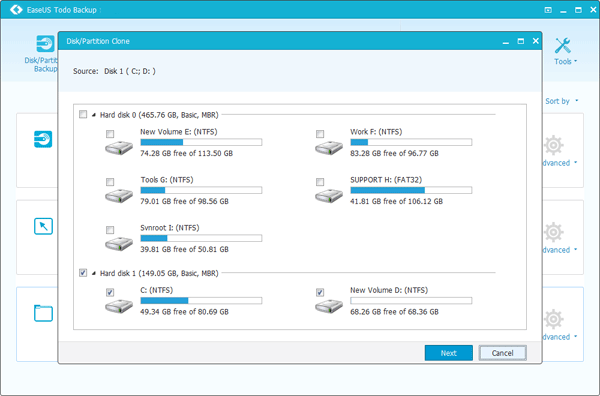Click gear icon in first task card

click(553, 145)
